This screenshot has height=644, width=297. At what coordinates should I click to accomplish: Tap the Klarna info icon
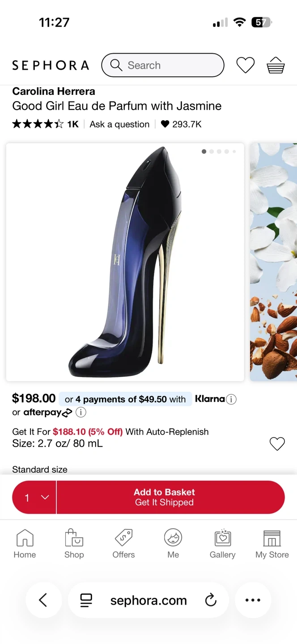[231, 399]
